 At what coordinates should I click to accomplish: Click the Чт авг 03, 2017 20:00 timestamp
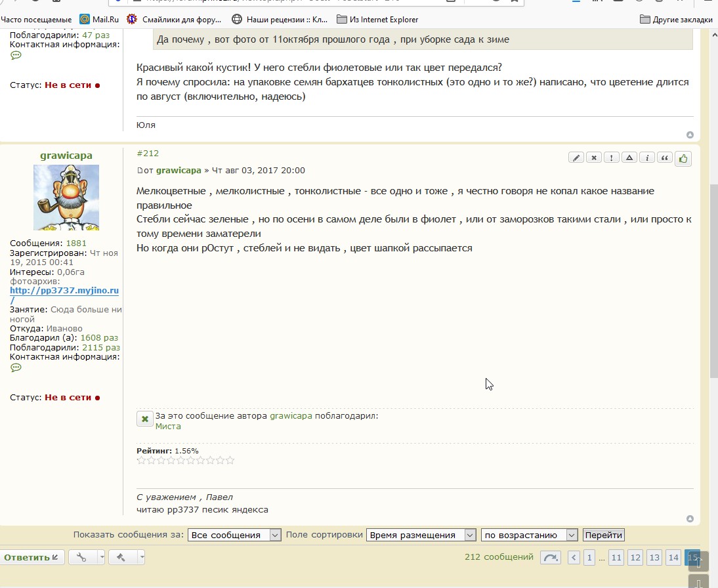coord(259,171)
